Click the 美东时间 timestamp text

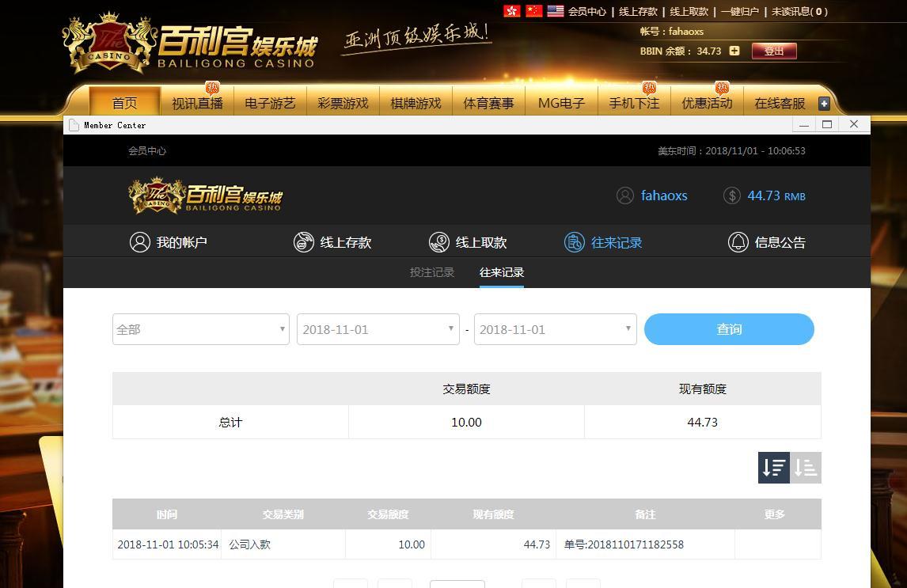pyautogui.click(x=731, y=151)
